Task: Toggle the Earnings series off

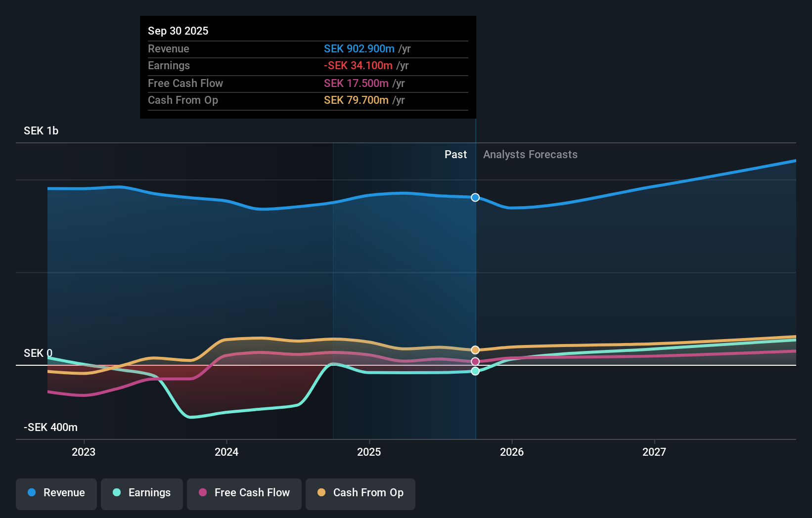Action: (x=141, y=493)
